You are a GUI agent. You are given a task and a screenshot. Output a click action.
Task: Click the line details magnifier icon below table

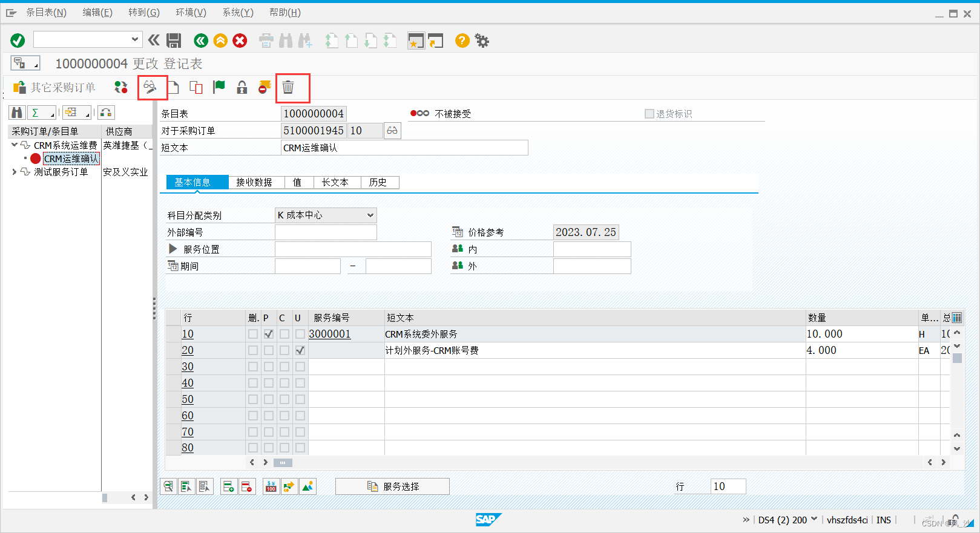(168, 486)
